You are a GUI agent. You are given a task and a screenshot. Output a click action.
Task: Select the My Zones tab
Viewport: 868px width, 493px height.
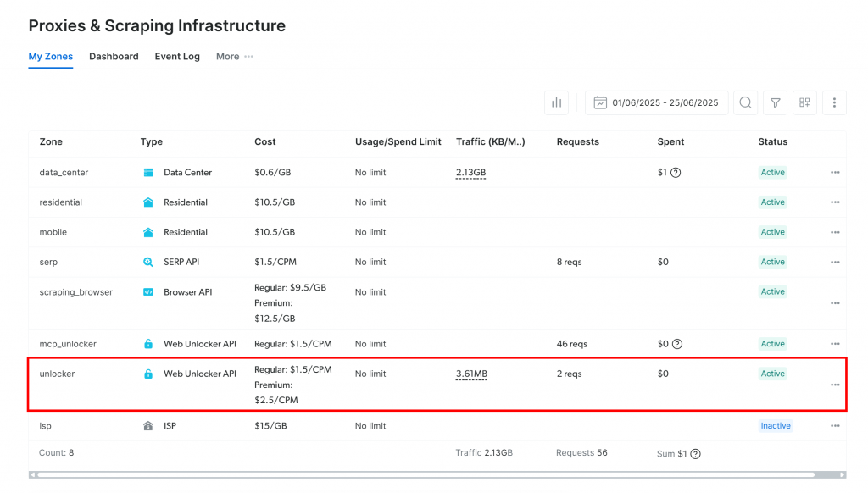point(51,57)
